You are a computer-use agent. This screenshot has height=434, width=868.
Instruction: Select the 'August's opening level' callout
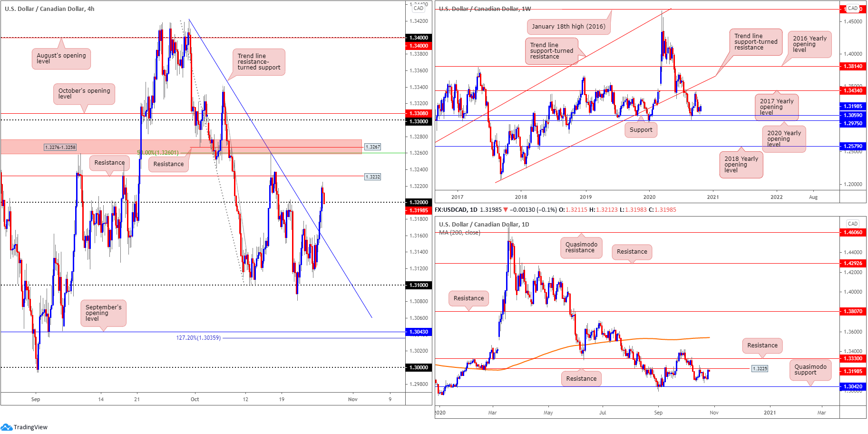coord(61,59)
